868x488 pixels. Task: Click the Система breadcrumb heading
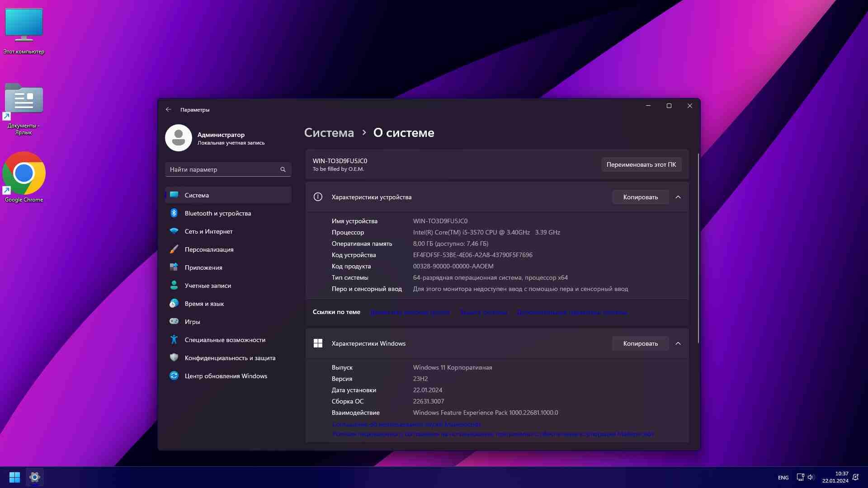pyautogui.click(x=329, y=133)
